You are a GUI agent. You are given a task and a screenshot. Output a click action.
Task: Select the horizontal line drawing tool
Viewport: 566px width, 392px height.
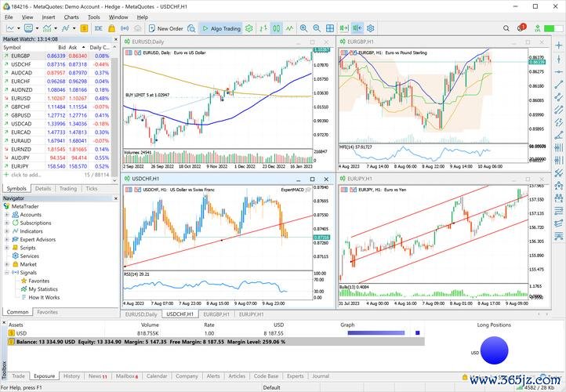pos(559,72)
